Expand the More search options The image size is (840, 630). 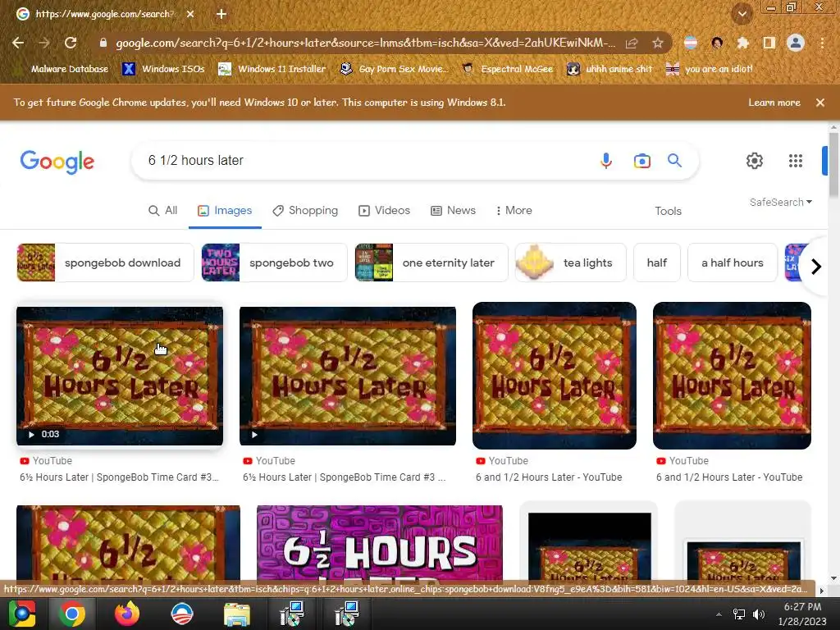[514, 211]
